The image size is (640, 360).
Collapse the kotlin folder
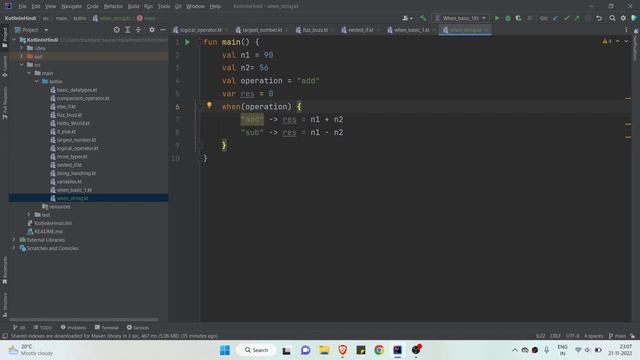pyautogui.click(x=37, y=82)
